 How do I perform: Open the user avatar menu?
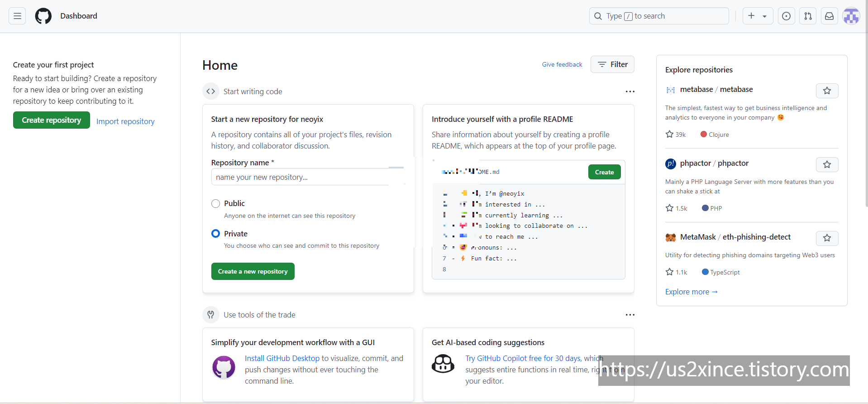point(851,16)
